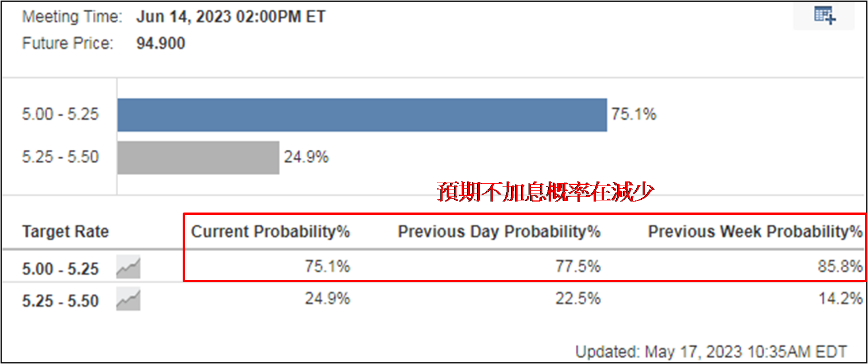Select the 5.00 - 5.25 table row label
Screen dimensions: 868x364
pyautogui.click(x=61, y=269)
